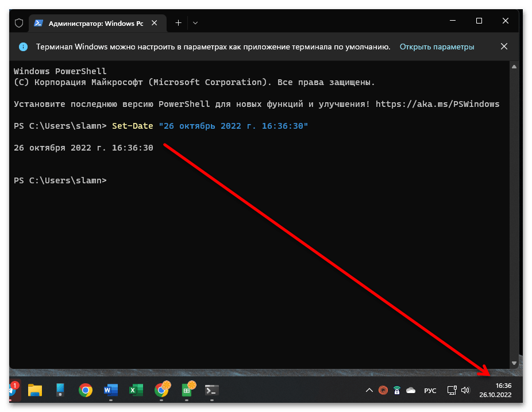
Task: Show hidden system tray icons chevron
Action: (369, 390)
